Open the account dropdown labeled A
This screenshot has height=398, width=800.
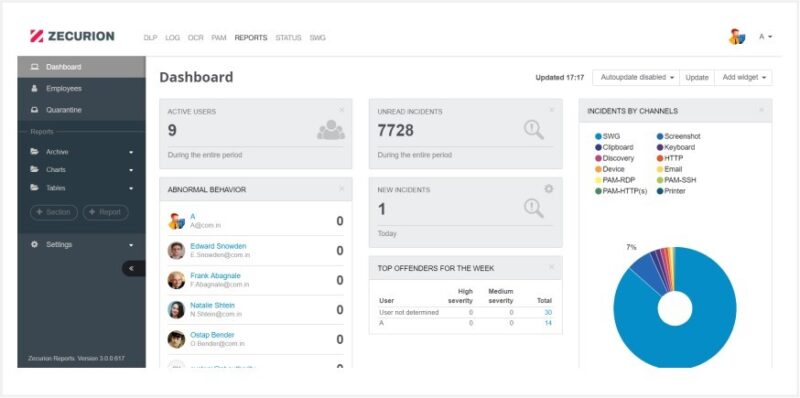coord(765,37)
